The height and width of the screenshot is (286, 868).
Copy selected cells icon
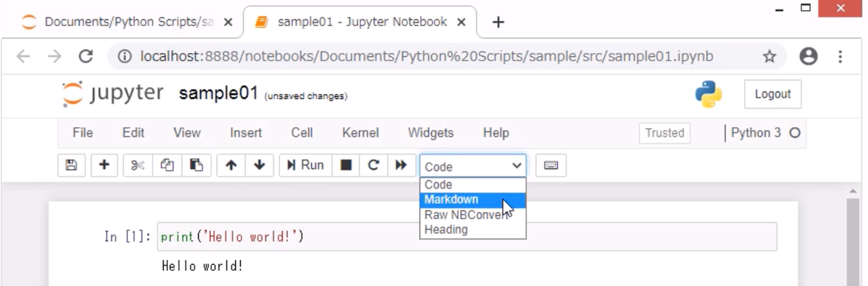[166, 165]
